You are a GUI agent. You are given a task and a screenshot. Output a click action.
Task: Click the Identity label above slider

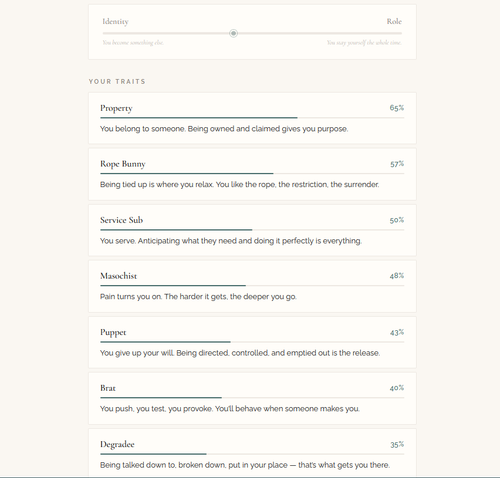point(115,22)
